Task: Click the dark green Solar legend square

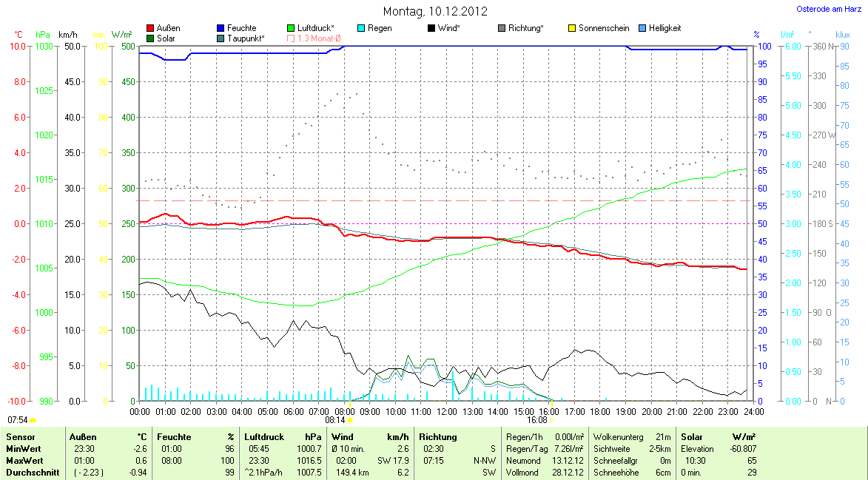Action: point(151,38)
